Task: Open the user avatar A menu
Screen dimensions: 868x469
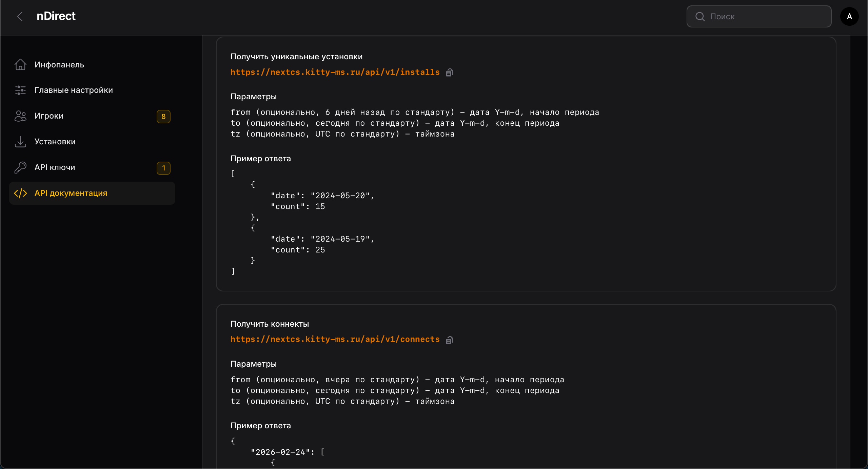Action: [849, 16]
